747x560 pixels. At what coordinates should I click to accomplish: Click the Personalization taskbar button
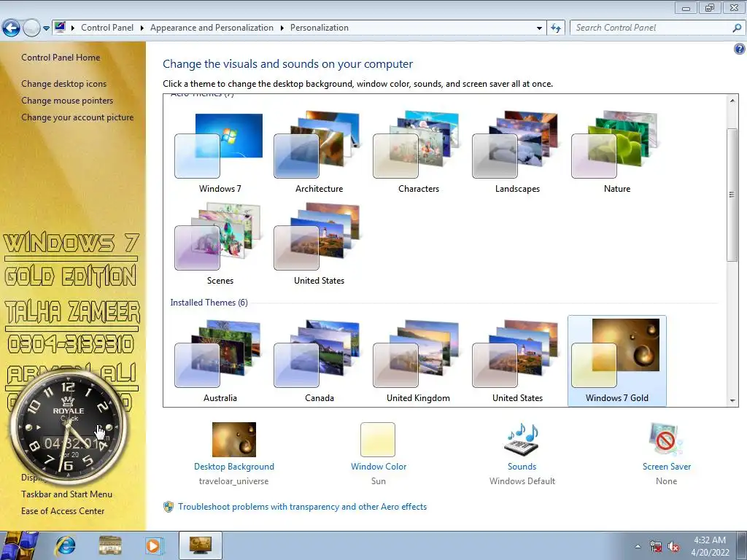coord(201,545)
